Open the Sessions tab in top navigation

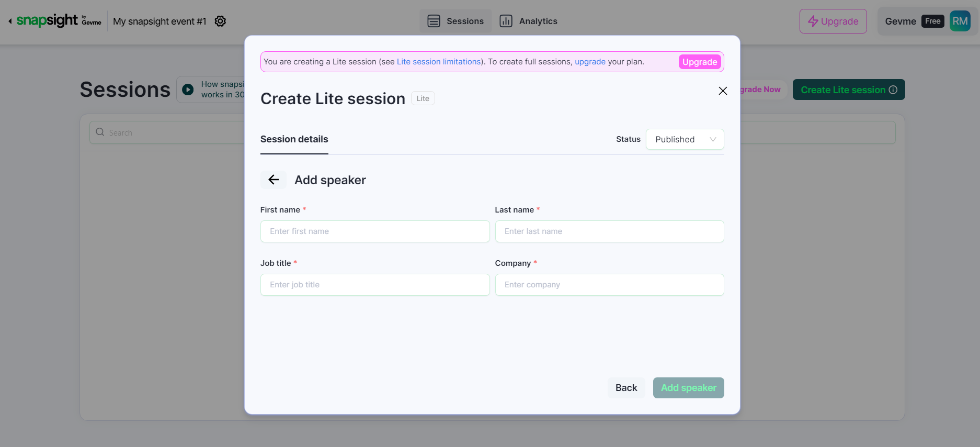point(455,21)
